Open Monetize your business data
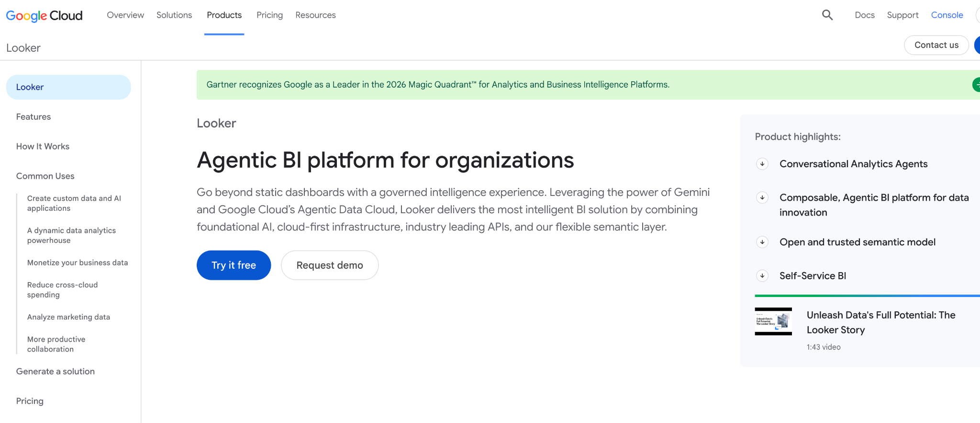The image size is (980, 423). pyautogui.click(x=78, y=263)
